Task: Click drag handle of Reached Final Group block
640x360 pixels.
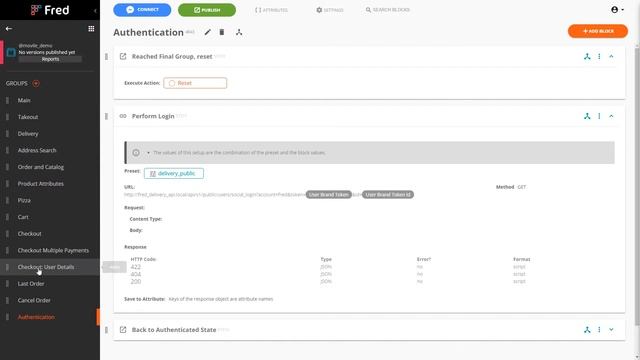Action: [107, 57]
